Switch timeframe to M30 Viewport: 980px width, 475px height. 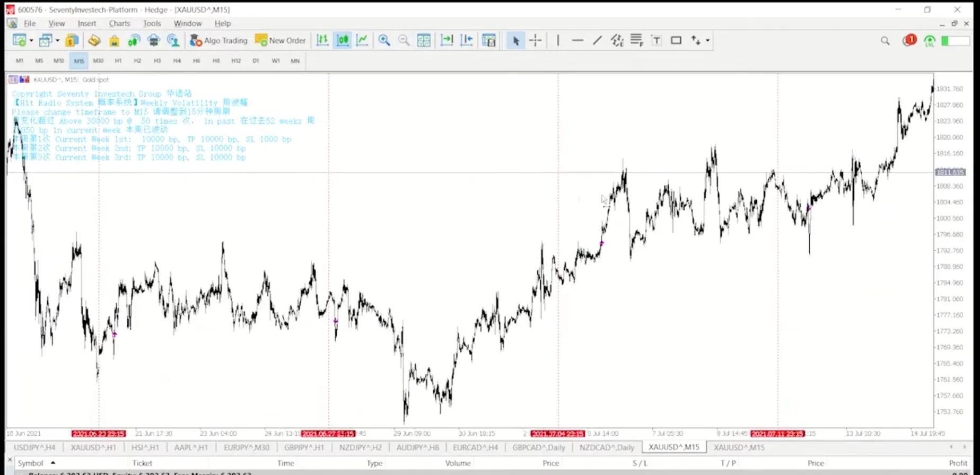[98, 61]
